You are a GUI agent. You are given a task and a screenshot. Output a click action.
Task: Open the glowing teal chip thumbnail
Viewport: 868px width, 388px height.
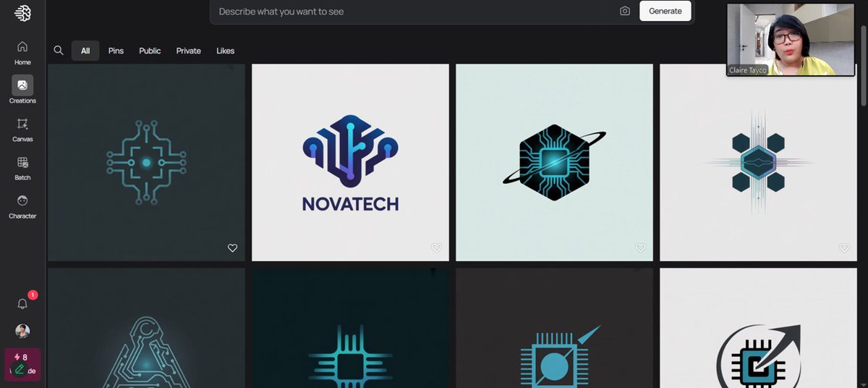click(350, 328)
